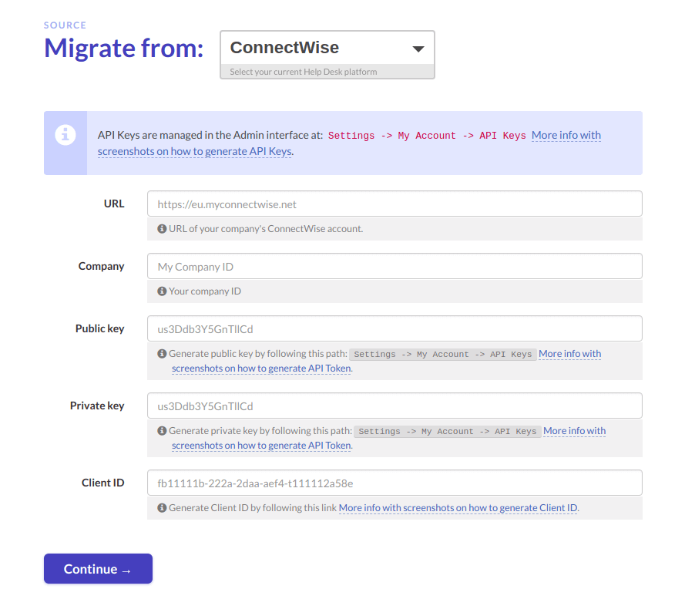This screenshot has width=685, height=616.
Task: Click info icon beside Client ID hint
Action: click(x=162, y=508)
